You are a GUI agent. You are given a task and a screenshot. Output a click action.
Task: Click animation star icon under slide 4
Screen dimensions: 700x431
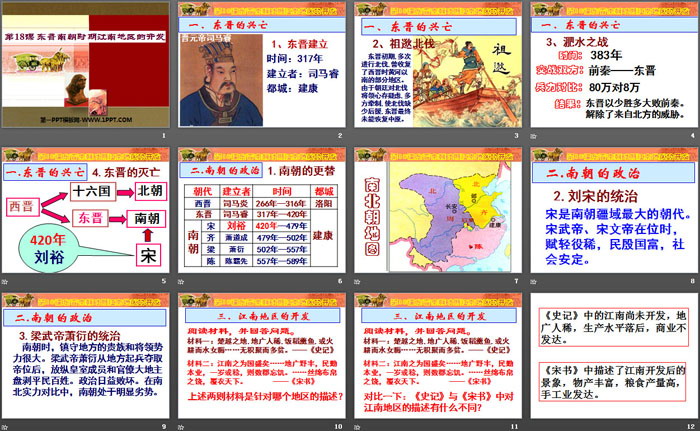coord(533,136)
